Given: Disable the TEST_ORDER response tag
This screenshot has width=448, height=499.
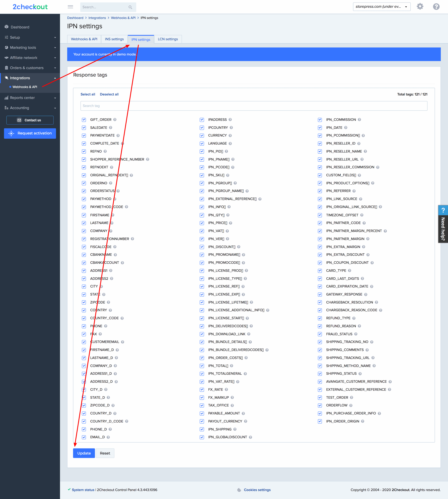Looking at the screenshot, I should [x=320, y=397].
